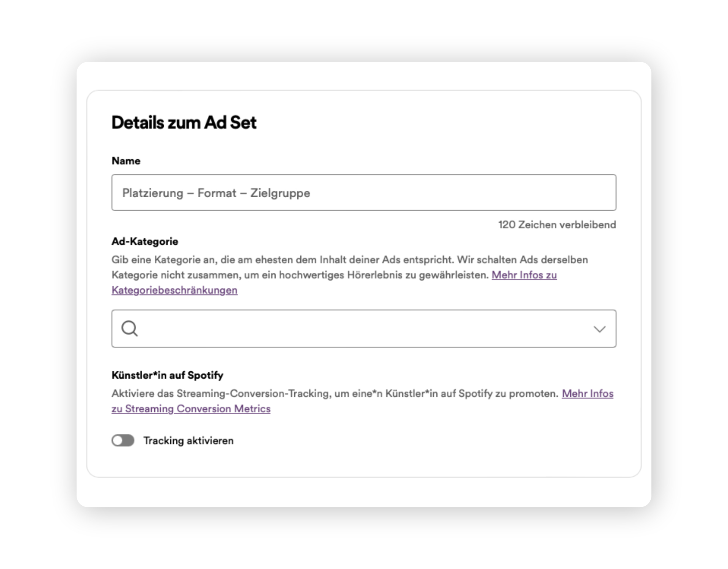Click 'Mehr Infos zu' after gewährleisten

[524, 275]
